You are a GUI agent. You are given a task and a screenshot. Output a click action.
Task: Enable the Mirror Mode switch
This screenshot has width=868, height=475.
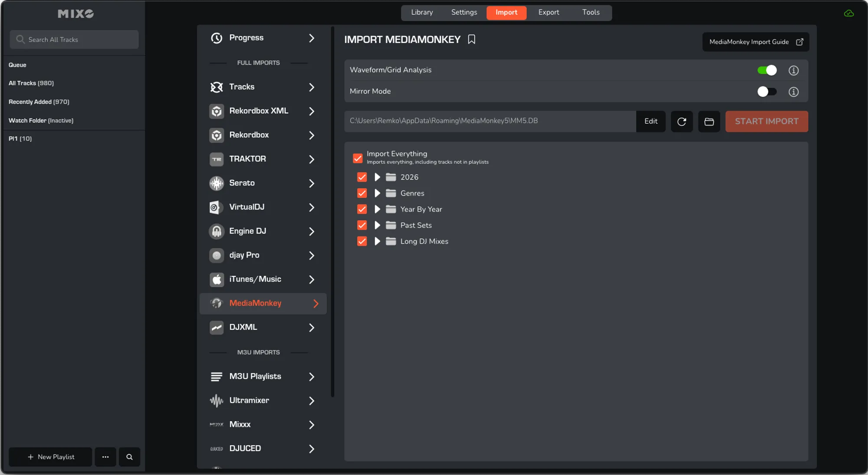(767, 92)
